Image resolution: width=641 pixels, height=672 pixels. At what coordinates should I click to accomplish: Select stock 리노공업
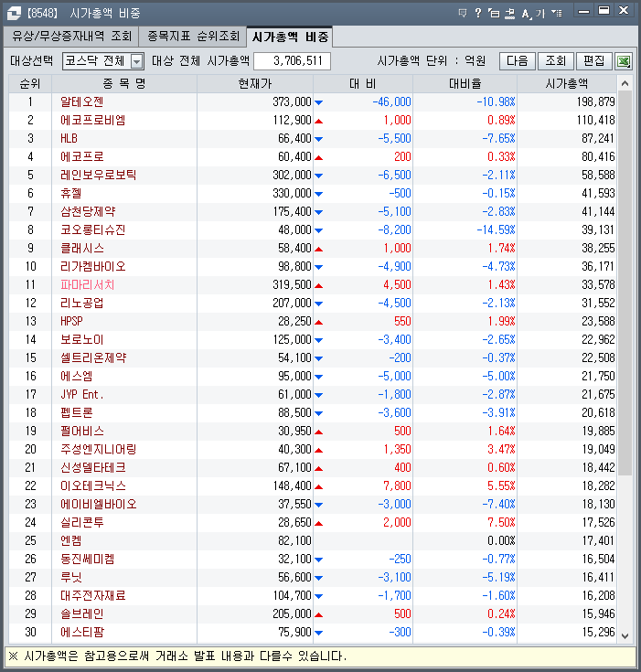(82, 303)
